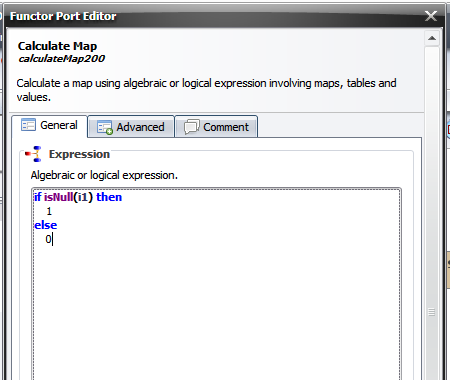Click the 'Expression' group label
Screen dimensions: 450x380
tap(79, 154)
